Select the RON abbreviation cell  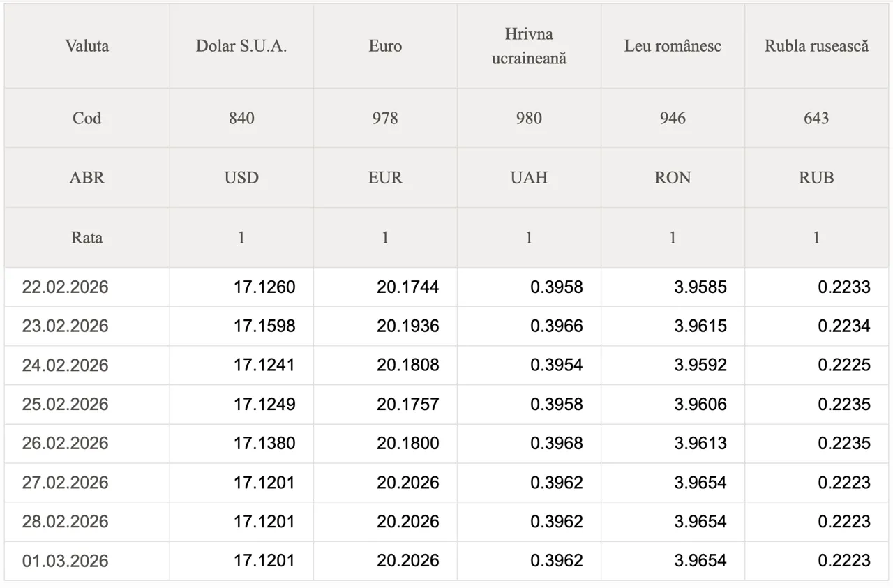[673, 178]
